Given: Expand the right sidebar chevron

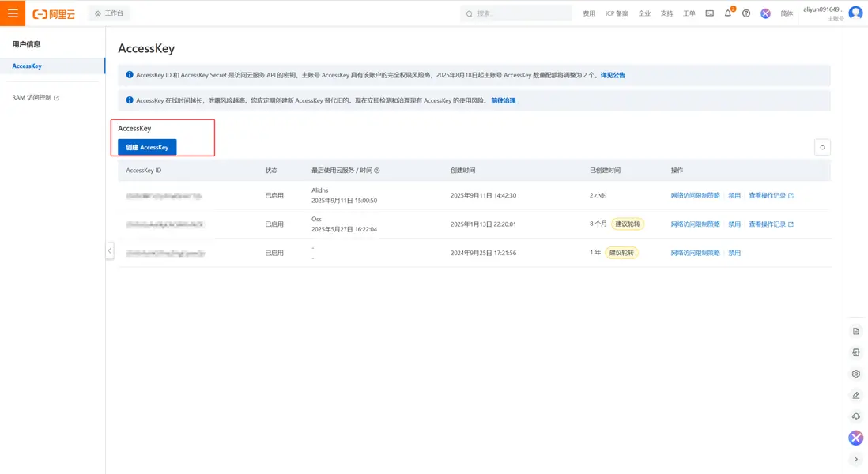Looking at the screenshot, I should (x=855, y=459).
